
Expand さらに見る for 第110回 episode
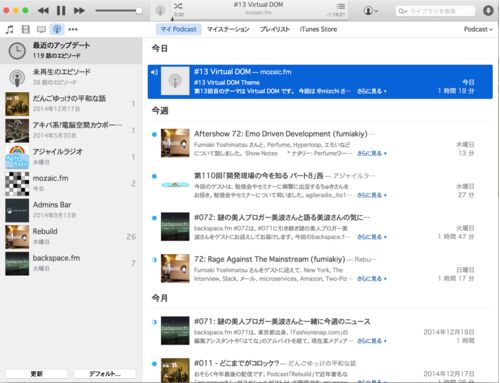pos(372,195)
